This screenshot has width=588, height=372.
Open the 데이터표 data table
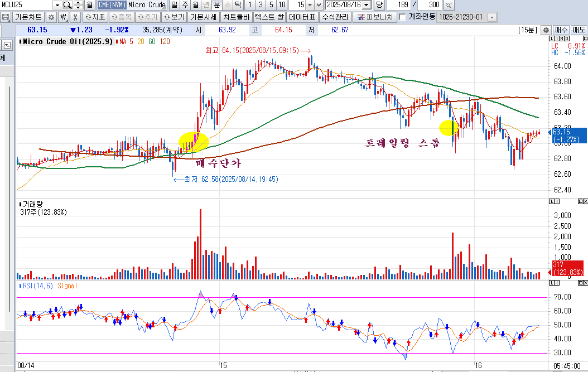click(302, 17)
